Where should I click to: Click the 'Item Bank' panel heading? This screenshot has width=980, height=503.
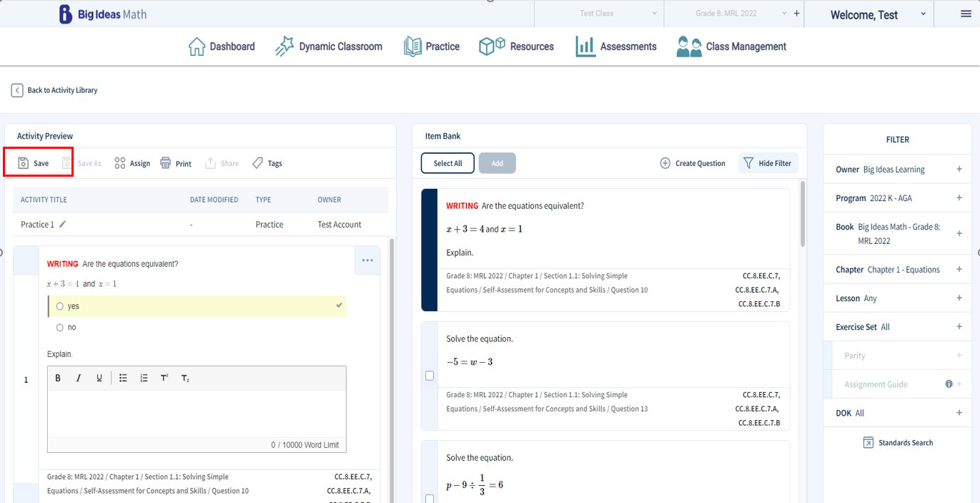point(443,136)
